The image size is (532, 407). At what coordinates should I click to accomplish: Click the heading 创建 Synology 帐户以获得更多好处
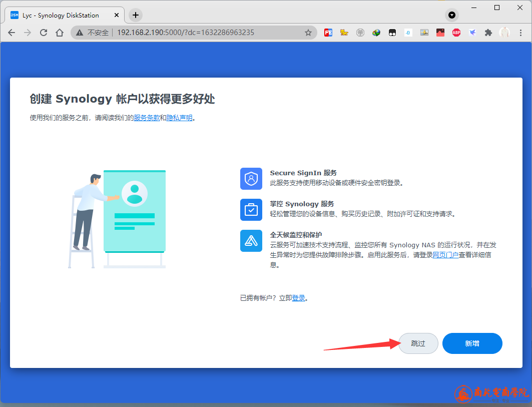tap(122, 99)
